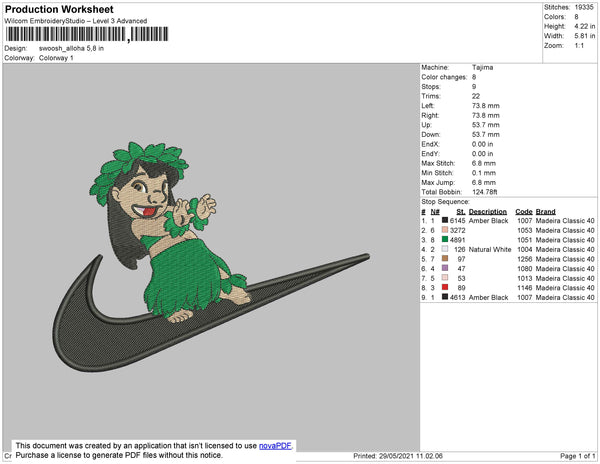This screenshot has width=600, height=464.
Task: Click the Min Stitch value '0.1 mm'
Action: pyautogui.click(x=484, y=173)
